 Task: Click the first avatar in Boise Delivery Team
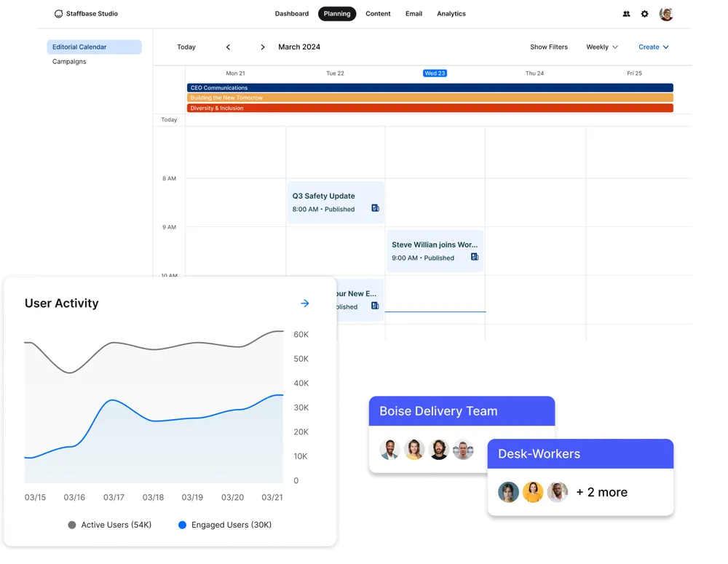(x=389, y=449)
